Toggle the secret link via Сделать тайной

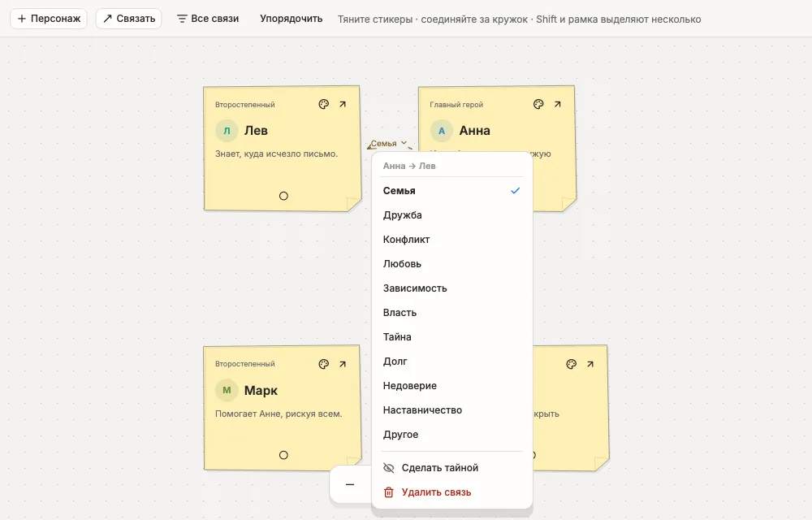click(452, 468)
